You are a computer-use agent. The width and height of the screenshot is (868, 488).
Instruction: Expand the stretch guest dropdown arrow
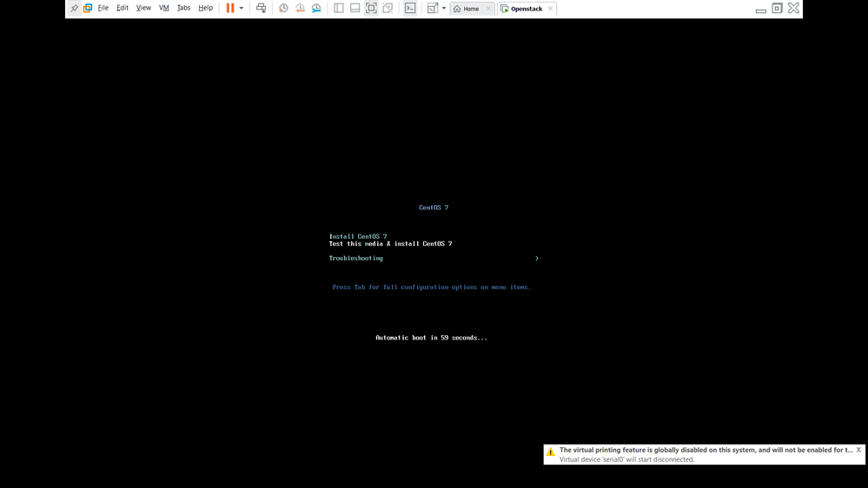click(x=444, y=9)
